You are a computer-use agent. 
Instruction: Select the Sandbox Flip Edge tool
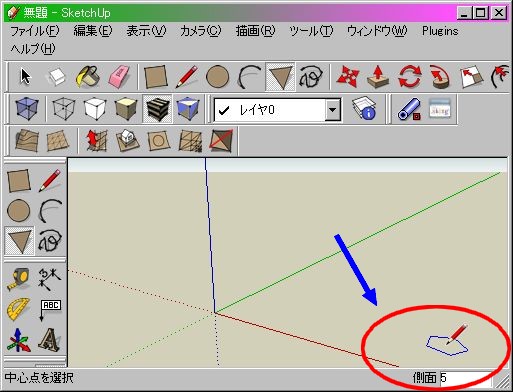pos(221,140)
